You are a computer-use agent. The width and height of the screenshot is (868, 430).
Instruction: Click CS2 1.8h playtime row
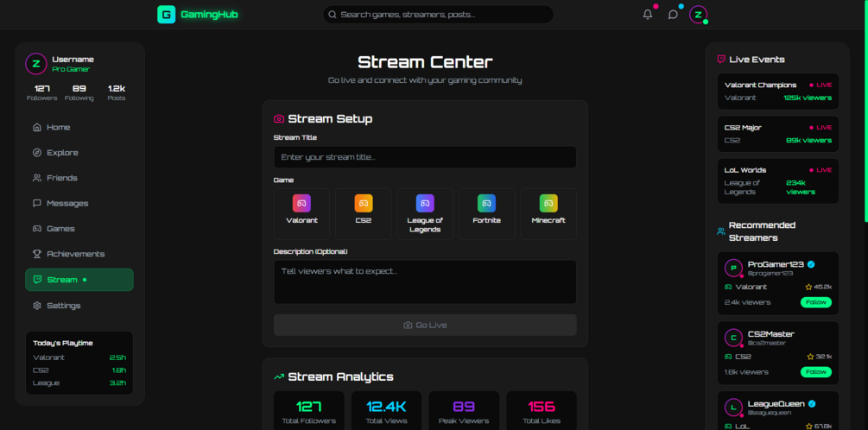coord(79,370)
